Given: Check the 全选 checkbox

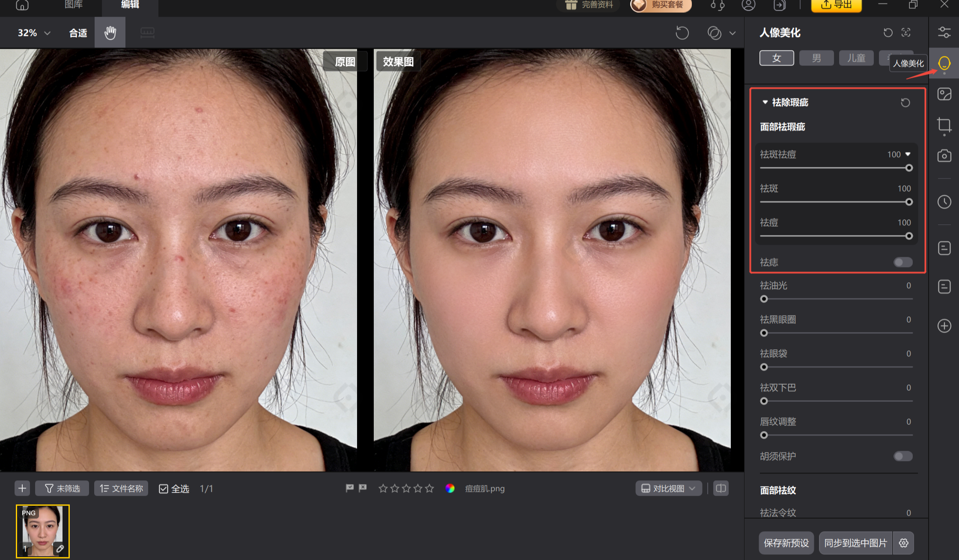Looking at the screenshot, I should click(164, 489).
